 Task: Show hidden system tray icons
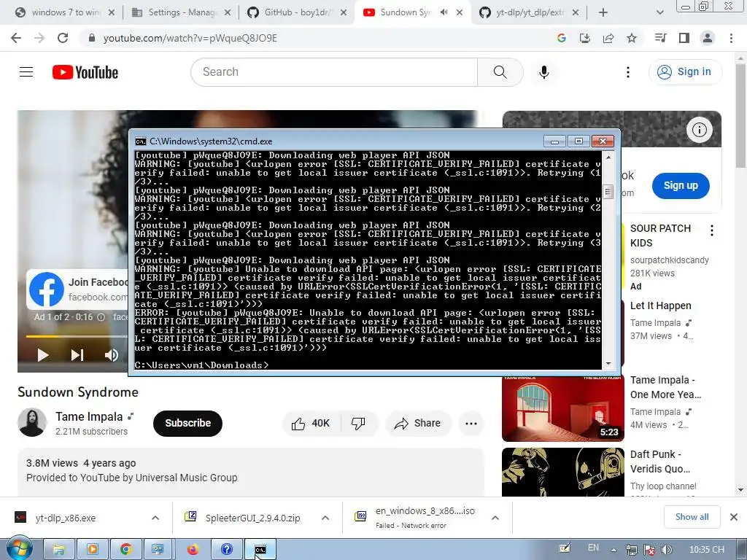coord(614,550)
